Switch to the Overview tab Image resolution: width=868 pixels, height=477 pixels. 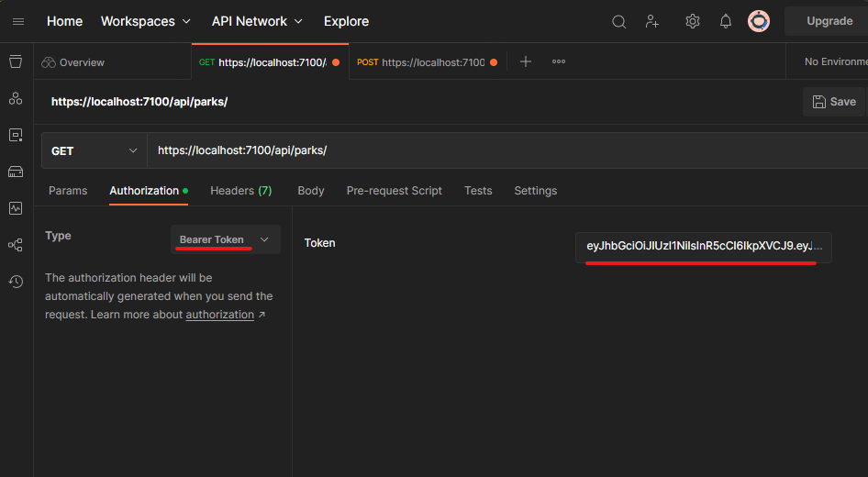pyautogui.click(x=112, y=62)
